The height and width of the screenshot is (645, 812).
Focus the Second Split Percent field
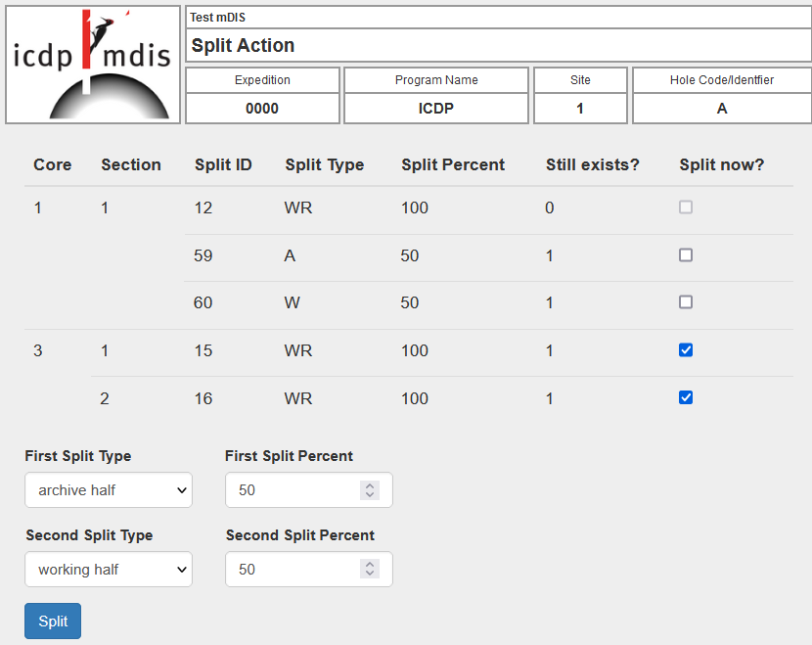click(293, 570)
